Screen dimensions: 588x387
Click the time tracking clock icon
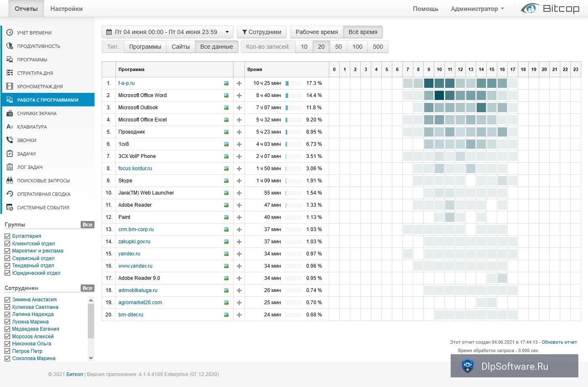click(x=10, y=33)
